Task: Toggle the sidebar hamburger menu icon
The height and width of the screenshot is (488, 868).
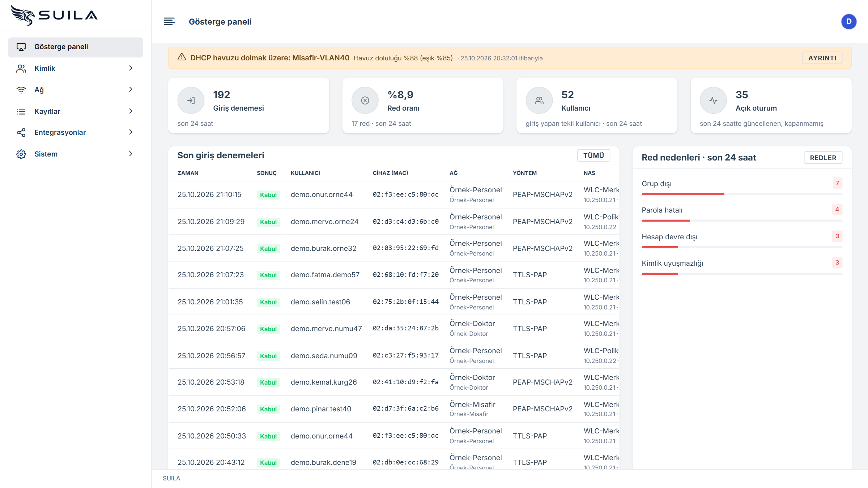Action: pyautogui.click(x=169, y=21)
